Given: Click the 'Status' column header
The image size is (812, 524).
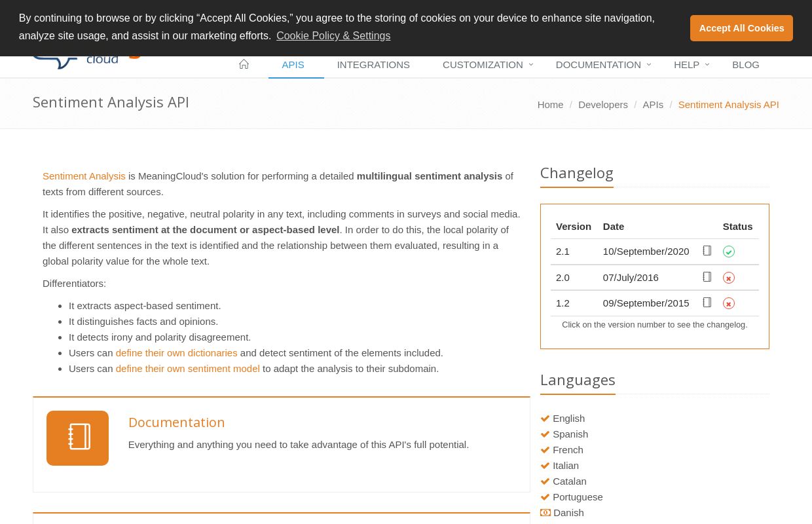Looking at the screenshot, I should [737, 226].
